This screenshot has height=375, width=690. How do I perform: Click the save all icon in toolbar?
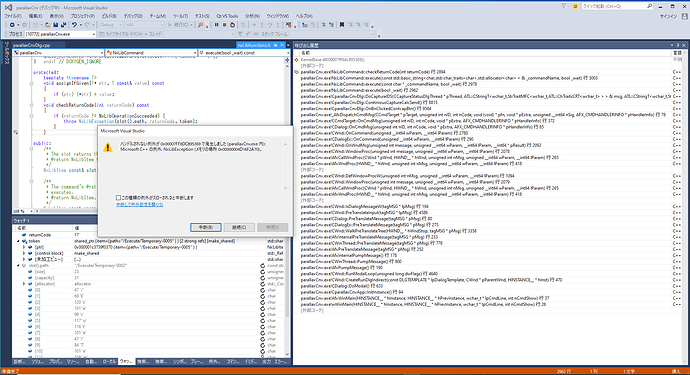pyautogui.click(x=63, y=25)
